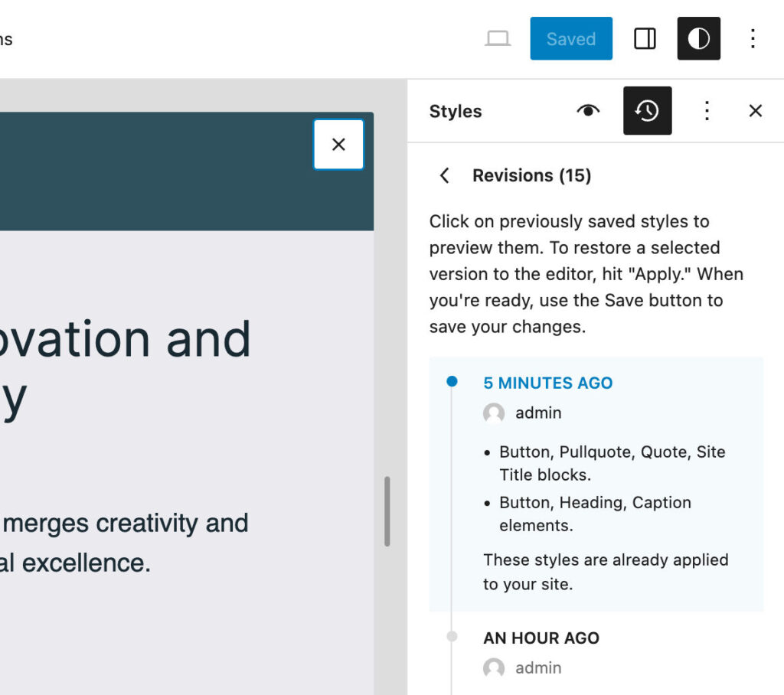The height and width of the screenshot is (695, 784).
Task: Click the desktop preview device icon
Action: (498, 38)
